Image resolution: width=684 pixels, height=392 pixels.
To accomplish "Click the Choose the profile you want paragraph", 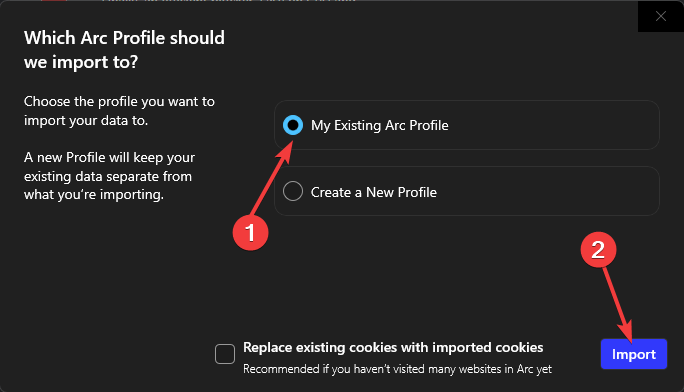I will [119, 111].
